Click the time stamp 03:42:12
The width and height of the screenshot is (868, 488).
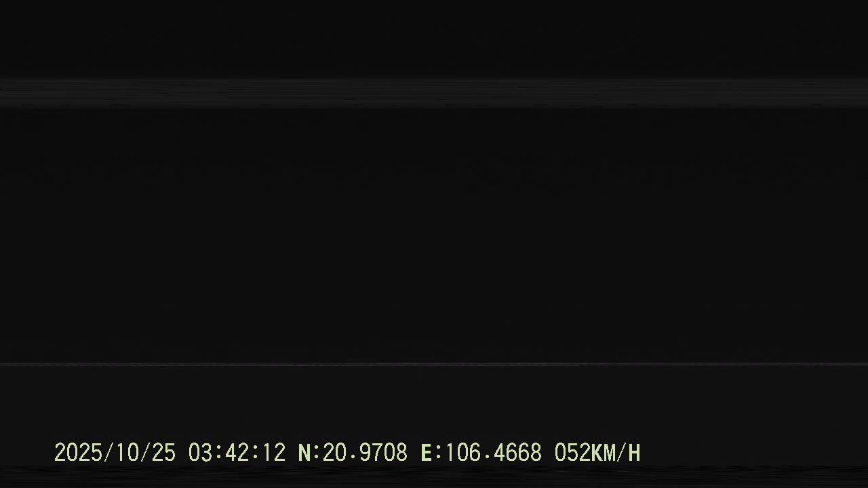point(237,453)
